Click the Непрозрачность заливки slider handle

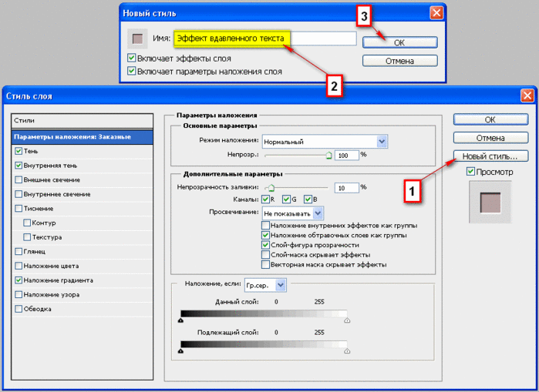[x=269, y=187]
